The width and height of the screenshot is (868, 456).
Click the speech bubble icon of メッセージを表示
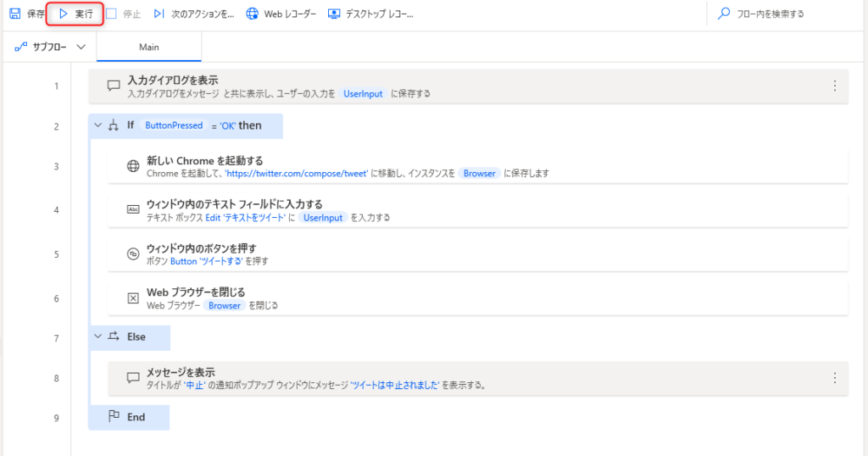(133, 377)
